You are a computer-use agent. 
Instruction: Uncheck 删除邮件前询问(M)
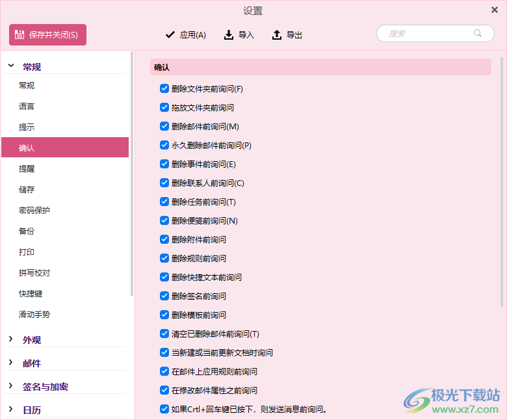click(164, 126)
